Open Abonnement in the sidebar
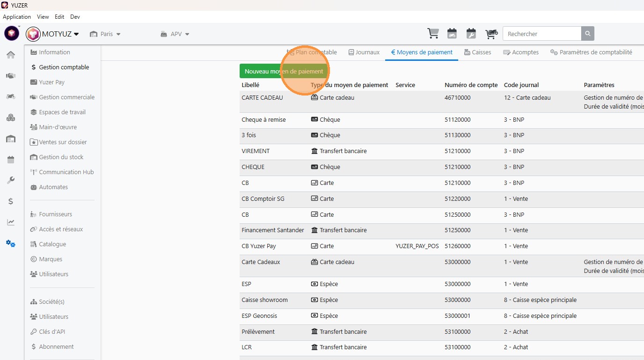This screenshot has height=360, width=644. (x=52, y=347)
